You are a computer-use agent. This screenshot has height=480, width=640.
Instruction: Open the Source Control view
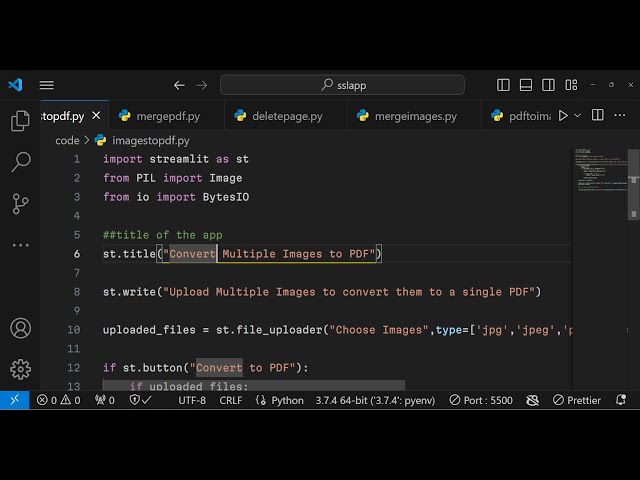(20, 203)
